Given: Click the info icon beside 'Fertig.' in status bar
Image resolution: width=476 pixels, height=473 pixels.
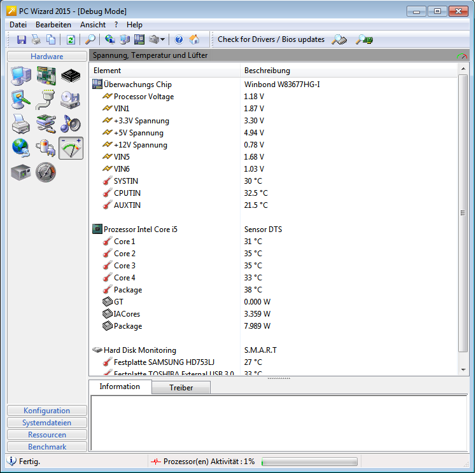Looking at the screenshot, I should [x=11, y=461].
